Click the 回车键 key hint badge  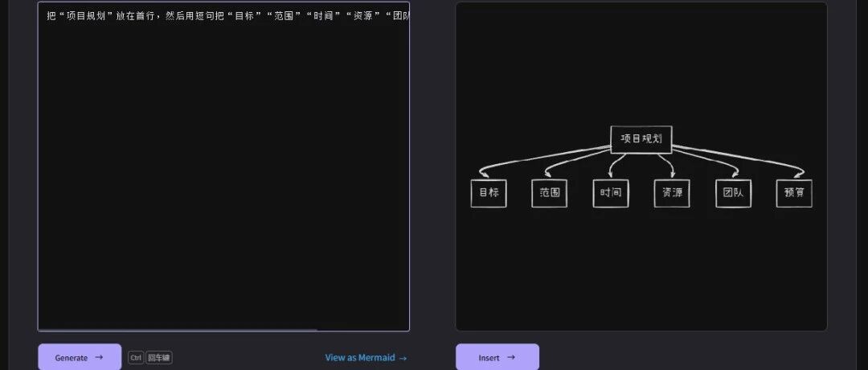pos(159,358)
